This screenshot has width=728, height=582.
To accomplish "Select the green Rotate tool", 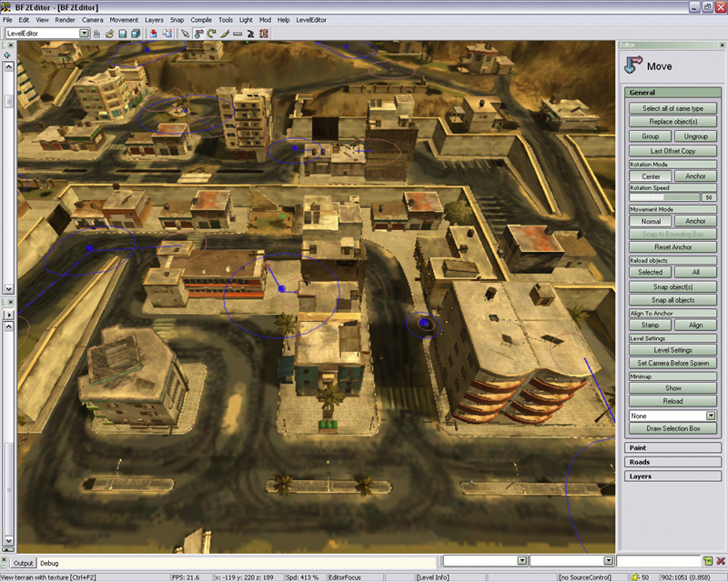I will [212, 34].
